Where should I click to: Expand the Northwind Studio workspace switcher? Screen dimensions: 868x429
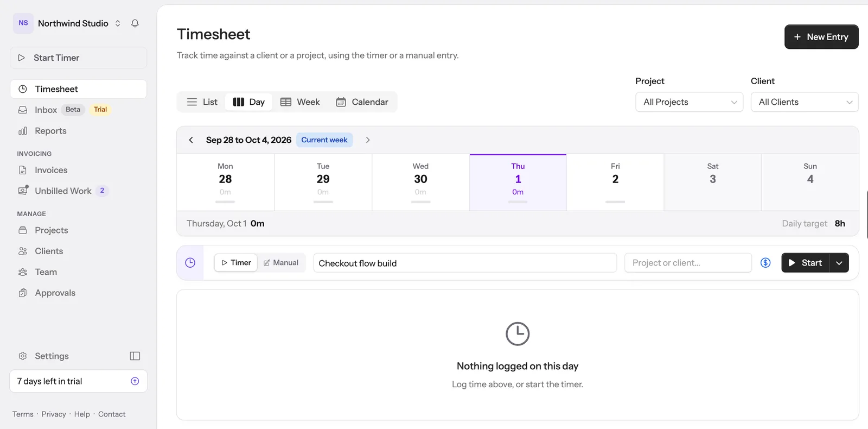click(68, 23)
